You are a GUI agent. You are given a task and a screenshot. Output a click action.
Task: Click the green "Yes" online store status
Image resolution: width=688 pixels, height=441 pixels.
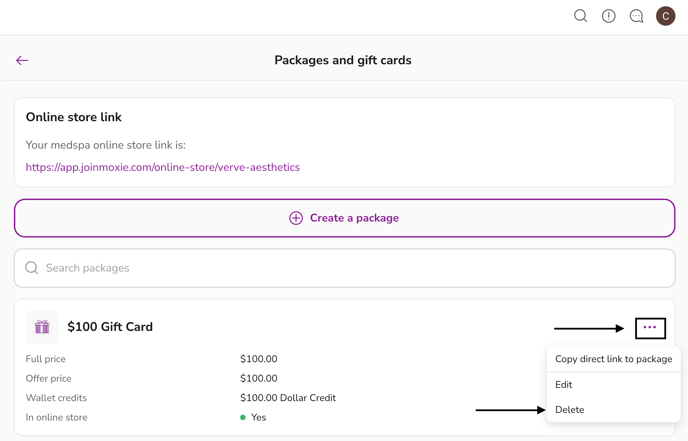pos(258,418)
